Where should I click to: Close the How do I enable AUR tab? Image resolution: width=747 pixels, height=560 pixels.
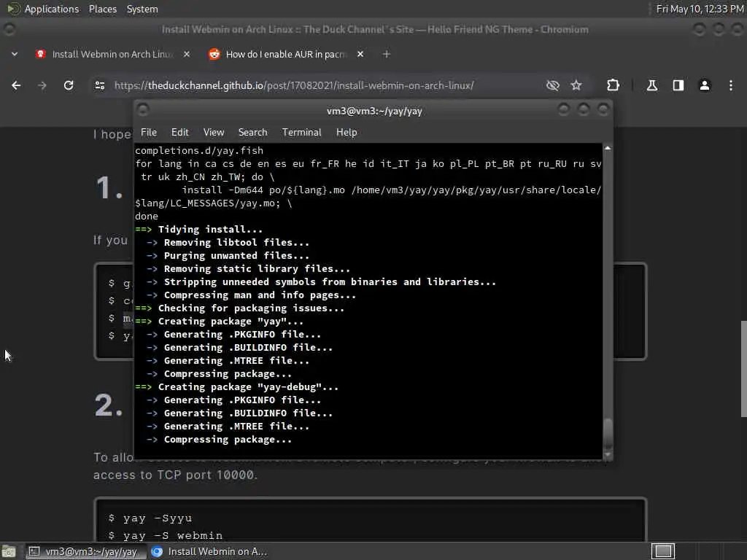(360, 54)
